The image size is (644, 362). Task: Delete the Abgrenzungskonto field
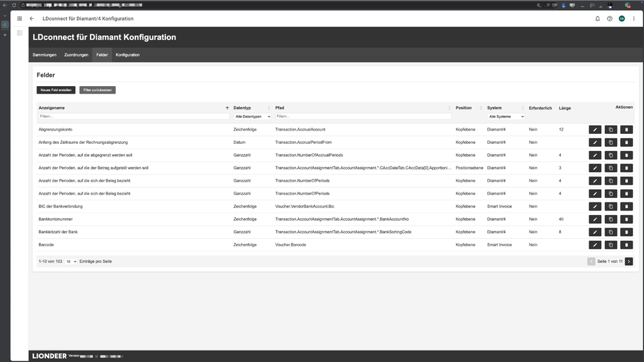[626, 129]
